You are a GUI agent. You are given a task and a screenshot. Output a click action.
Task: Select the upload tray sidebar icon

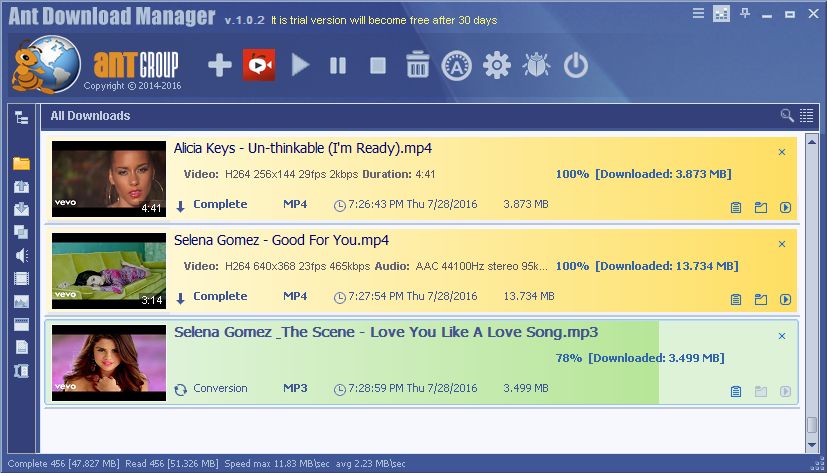[x=22, y=186]
